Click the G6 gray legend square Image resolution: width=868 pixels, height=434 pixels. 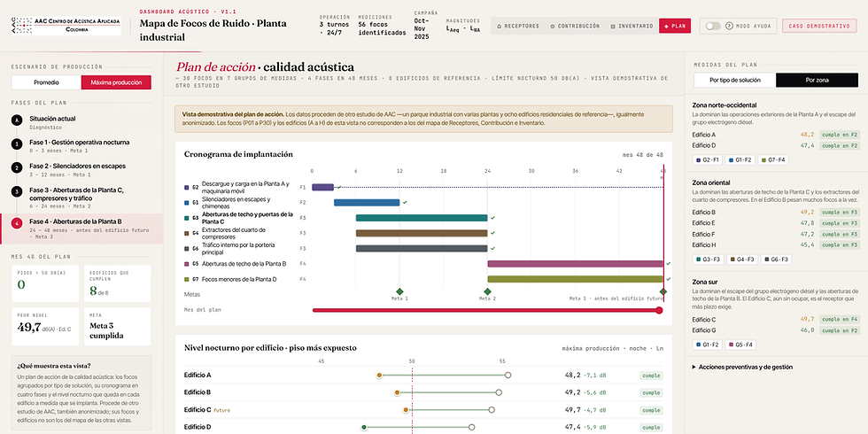(x=187, y=249)
